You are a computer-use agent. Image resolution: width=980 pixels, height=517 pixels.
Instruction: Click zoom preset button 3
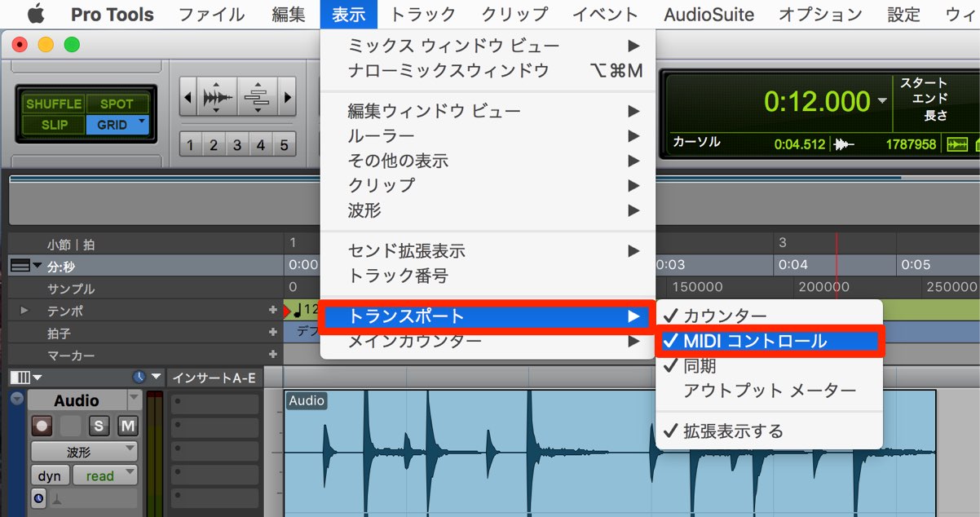237,145
